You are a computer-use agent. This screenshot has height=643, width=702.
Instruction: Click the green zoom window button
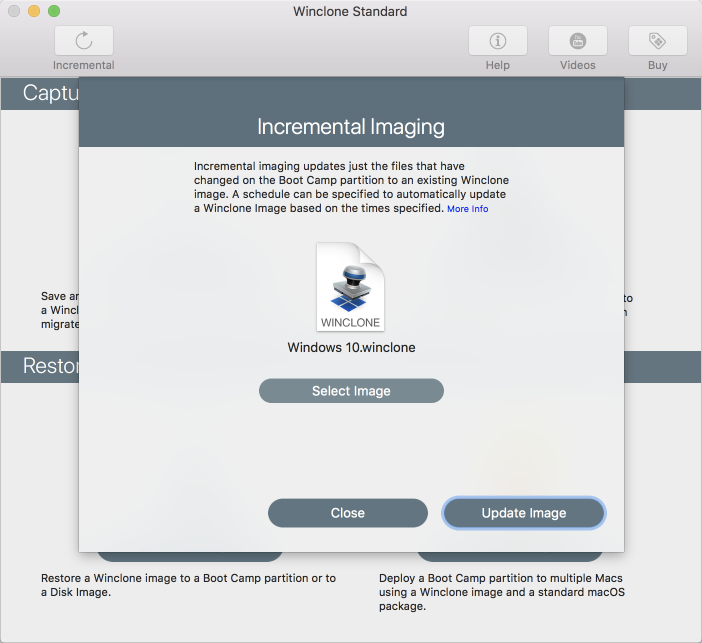54,11
